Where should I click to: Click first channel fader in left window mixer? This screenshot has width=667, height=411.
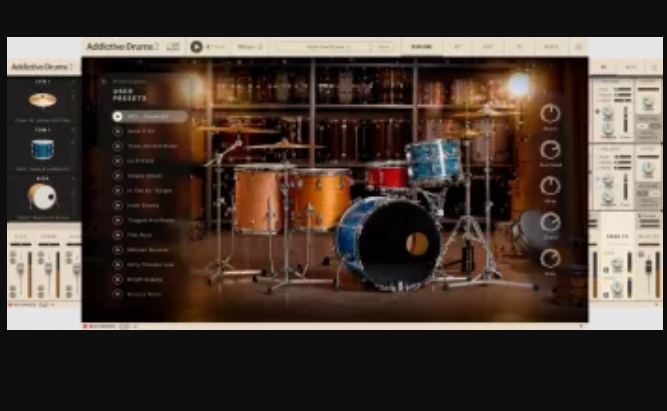click(x=20, y=271)
